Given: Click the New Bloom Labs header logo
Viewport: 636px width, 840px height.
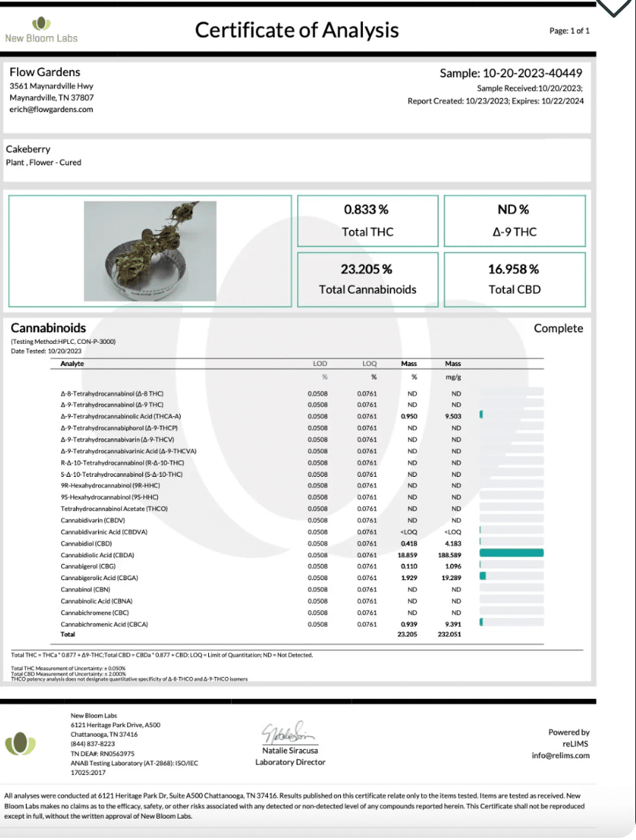Looking at the screenshot, I should (x=41, y=30).
